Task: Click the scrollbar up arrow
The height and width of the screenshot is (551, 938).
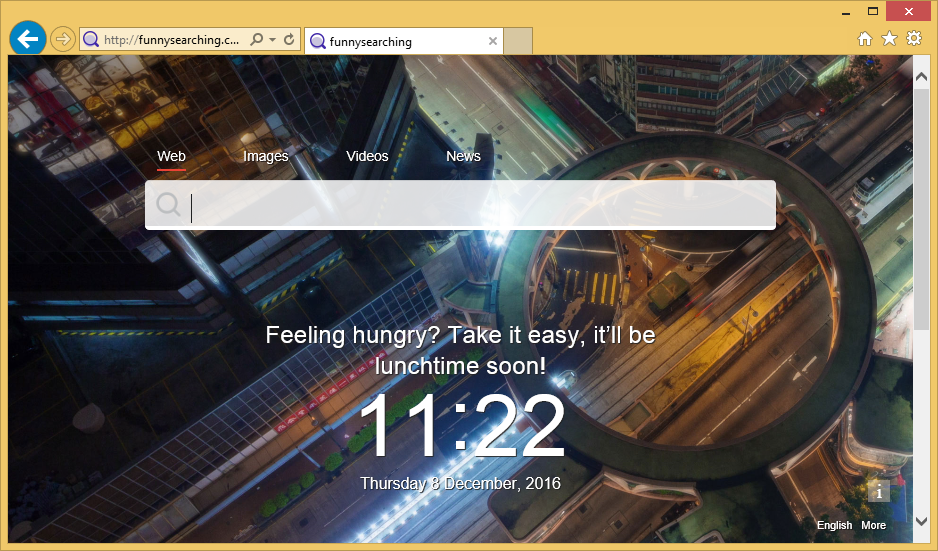Action: [x=921, y=77]
